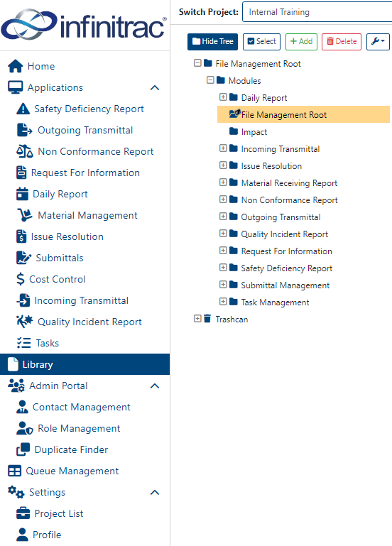Collapse the Applications menu section chevron

(155, 88)
